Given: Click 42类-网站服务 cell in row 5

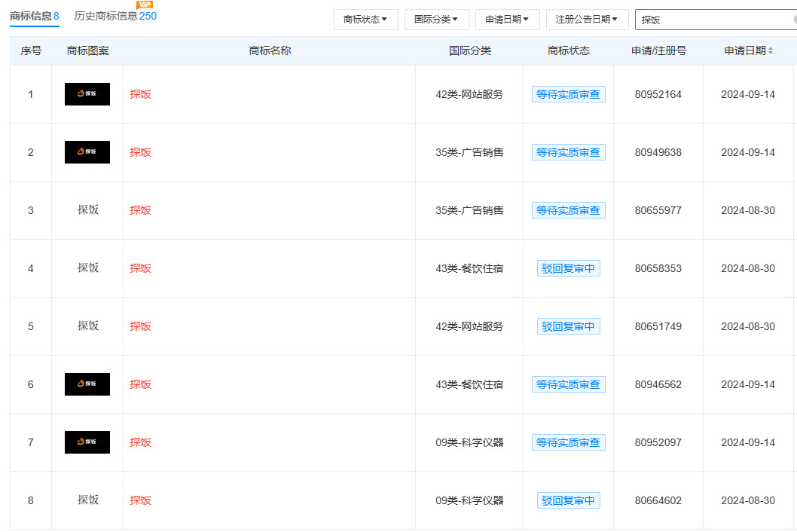Looking at the screenshot, I should (469, 326).
